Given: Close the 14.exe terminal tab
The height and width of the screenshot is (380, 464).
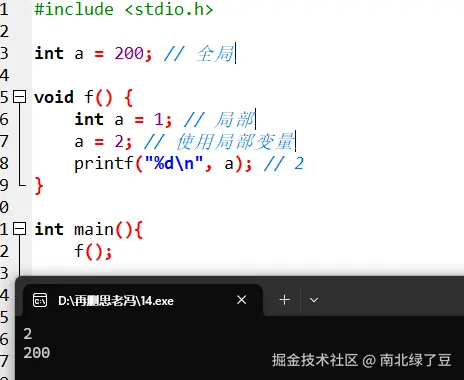Looking at the screenshot, I should pos(242,300).
